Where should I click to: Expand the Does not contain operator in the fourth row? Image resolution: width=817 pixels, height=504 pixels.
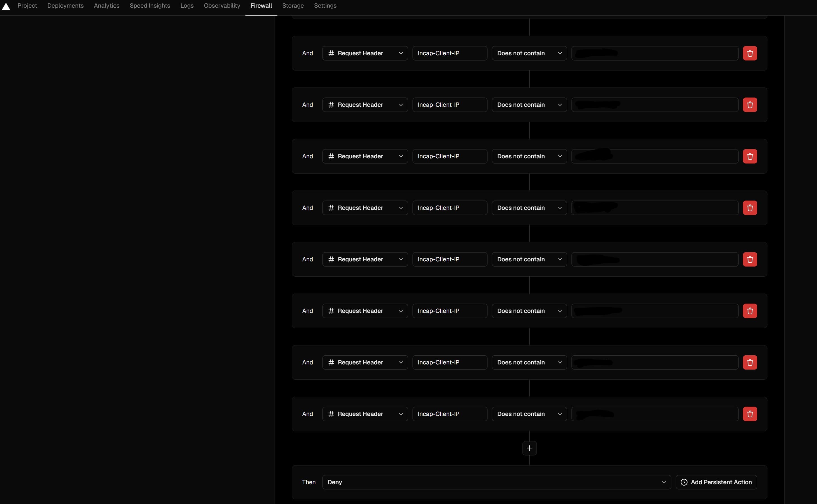point(529,208)
